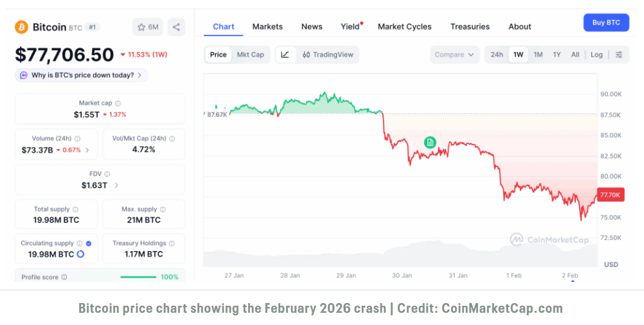Switch to the Treasuries tab

[x=470, y=26]
